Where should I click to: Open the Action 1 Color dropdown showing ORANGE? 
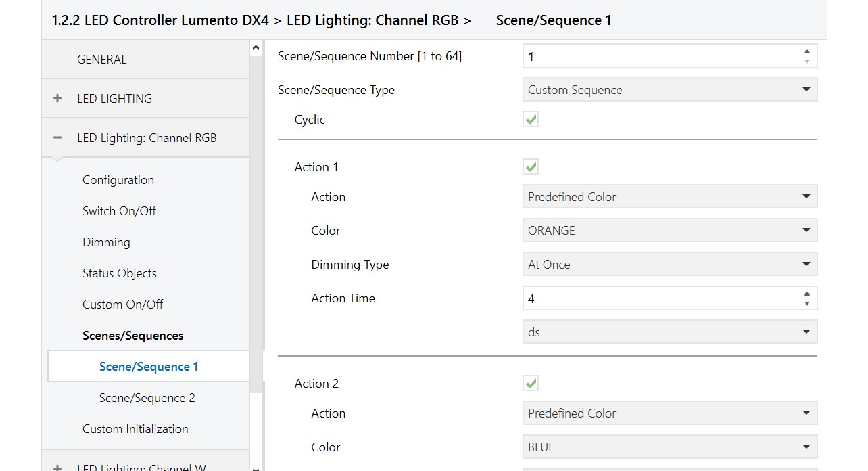pos(669,231)
